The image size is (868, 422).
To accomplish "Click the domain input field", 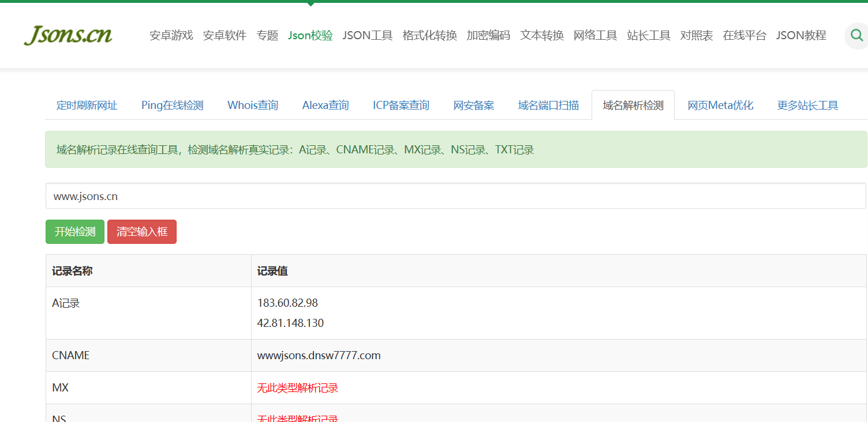I will (x=455, y=196).
